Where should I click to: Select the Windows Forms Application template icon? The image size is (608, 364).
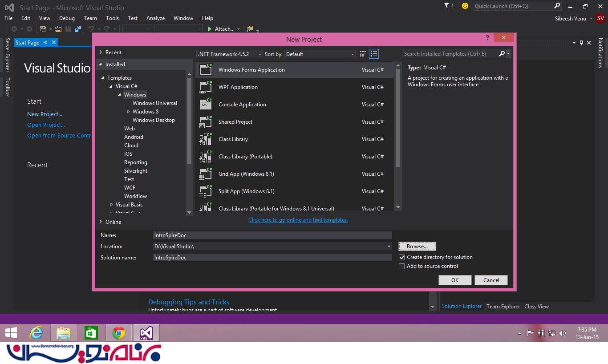coord(206,69)
